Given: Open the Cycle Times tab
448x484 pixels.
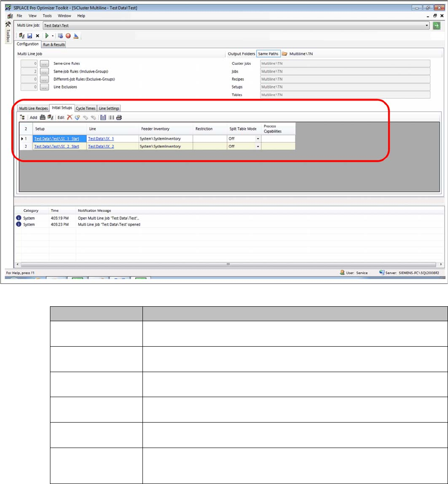Looking at the screenshot, I should coord(85,108).
